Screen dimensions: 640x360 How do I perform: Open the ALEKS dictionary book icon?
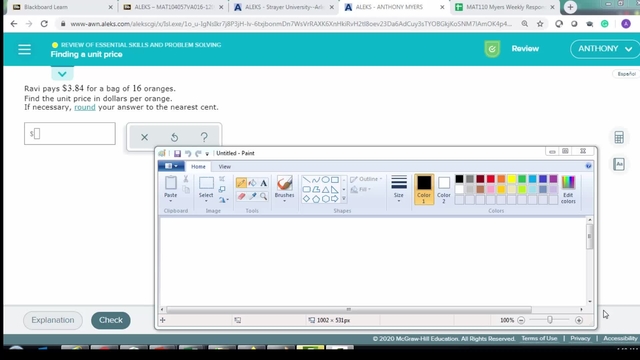(x=619, y=164)
